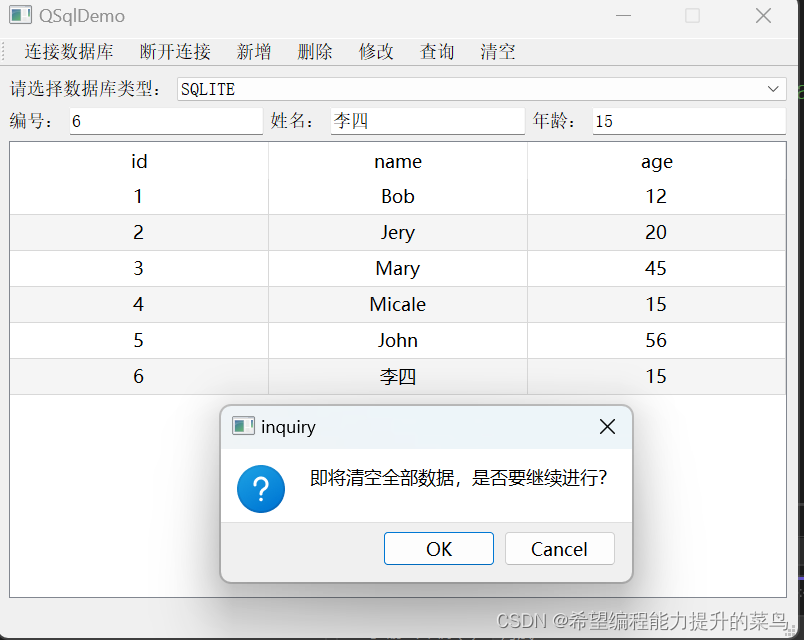Click 断开连接 to disconnect the database

point(175,51)
